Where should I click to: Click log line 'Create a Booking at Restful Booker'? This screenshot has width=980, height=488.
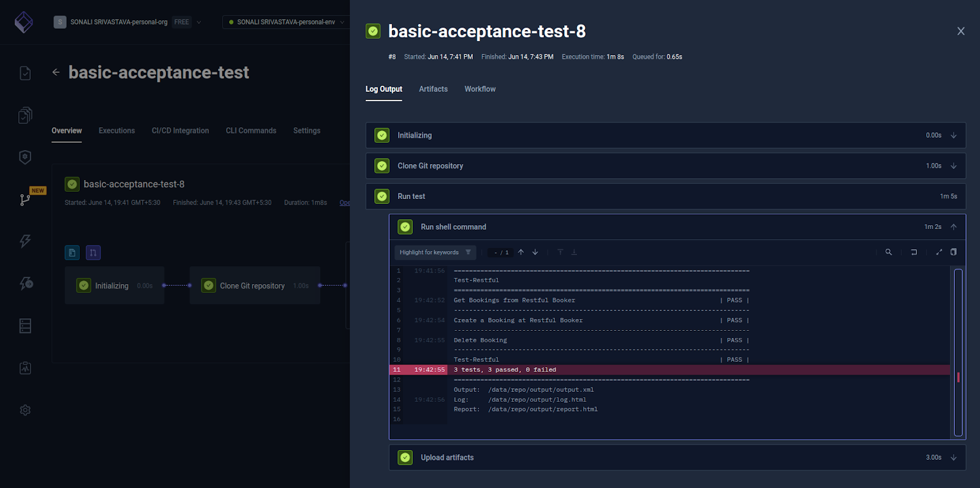pos(518,320)
